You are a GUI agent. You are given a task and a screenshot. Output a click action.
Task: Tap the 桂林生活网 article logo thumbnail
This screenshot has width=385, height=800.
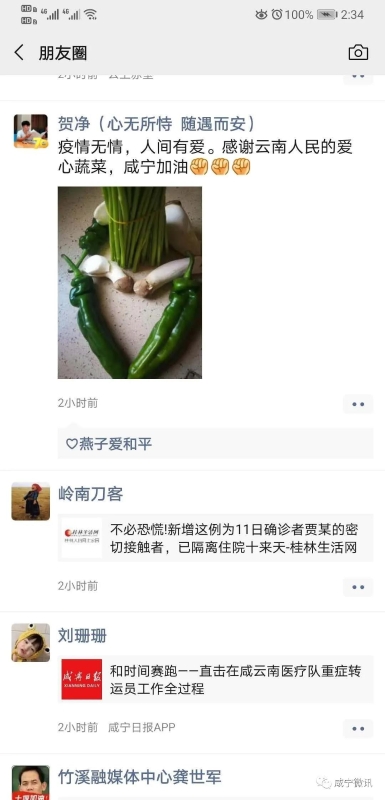click(82, 538)
